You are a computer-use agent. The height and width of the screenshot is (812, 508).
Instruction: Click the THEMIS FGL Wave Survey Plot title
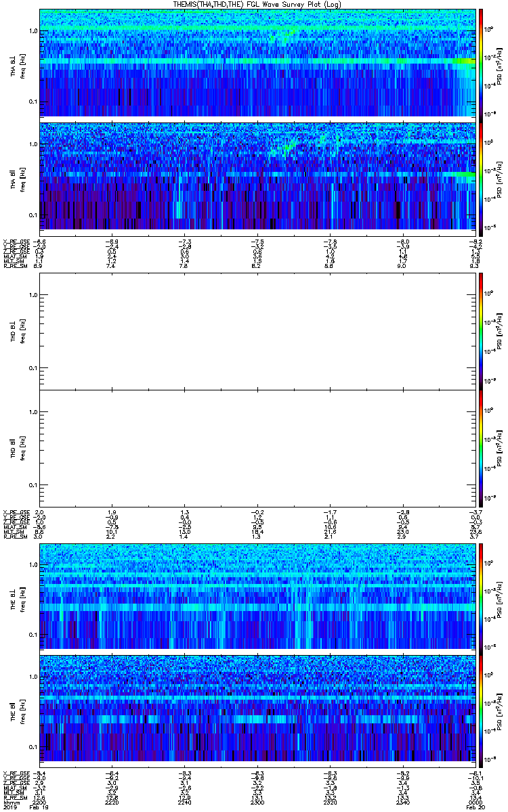[258, 4]
